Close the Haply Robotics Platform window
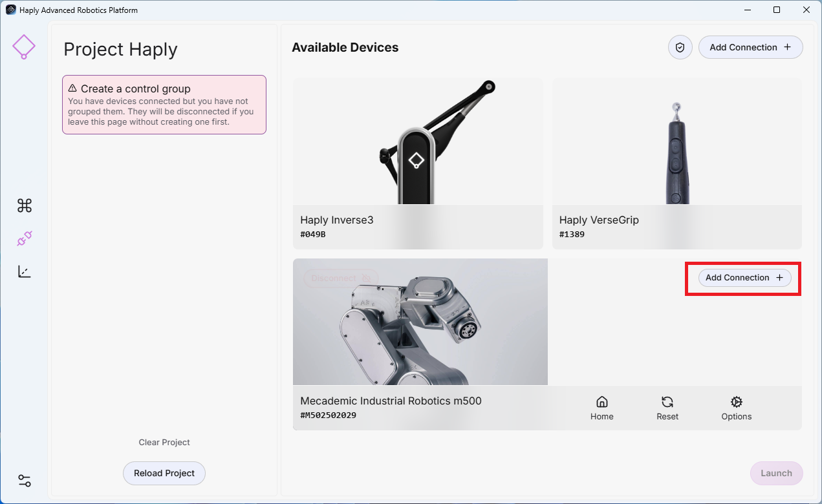This screenshot has width=822, height=504. tap(806, 10)
